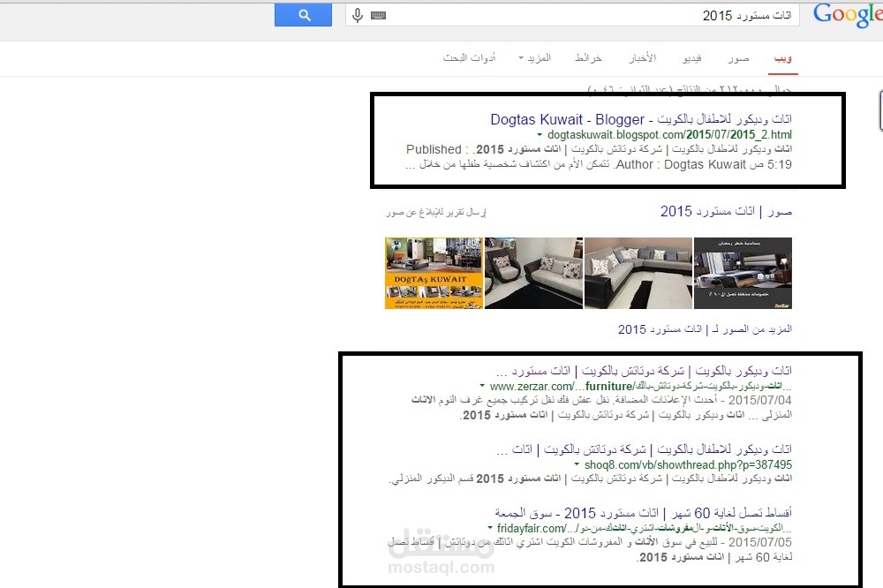Click the fridayfair.com URL text
This screenshot has width=883, height=588.
click(645, 529)
